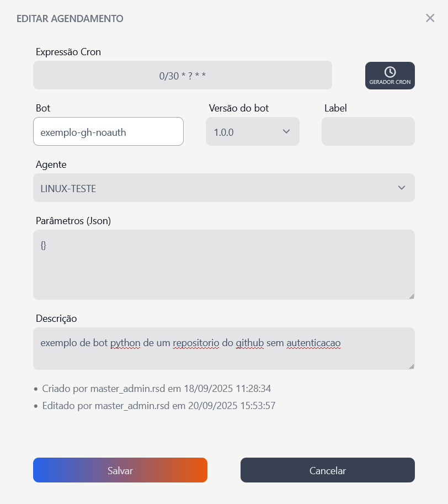
Task: Click the creation info by master_admin.rsd
Action: (x=157, y=388)
